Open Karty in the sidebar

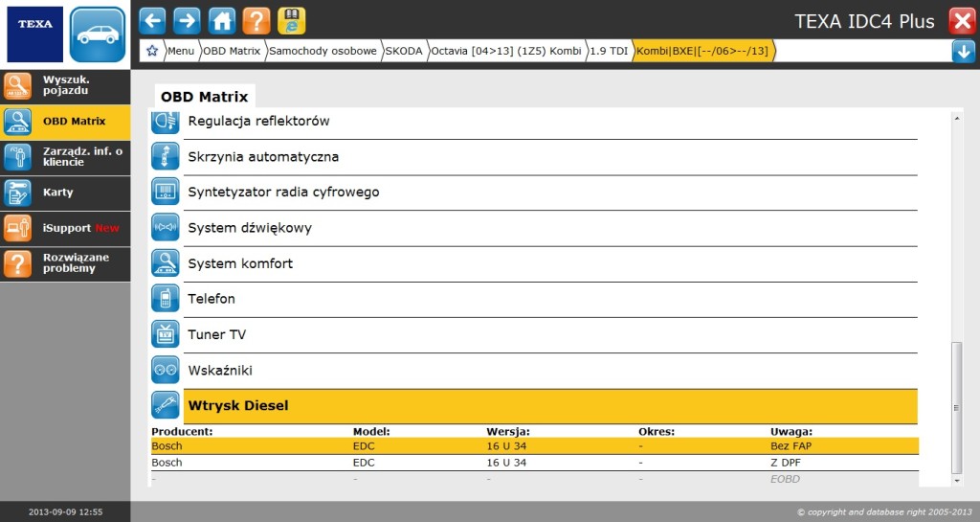[x=65, y=193]
